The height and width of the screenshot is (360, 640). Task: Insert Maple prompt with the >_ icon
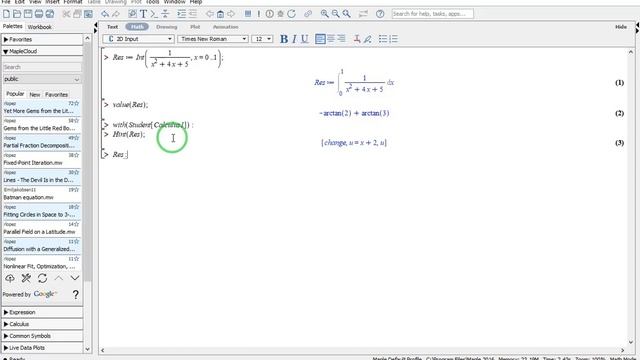coord(154,14)
